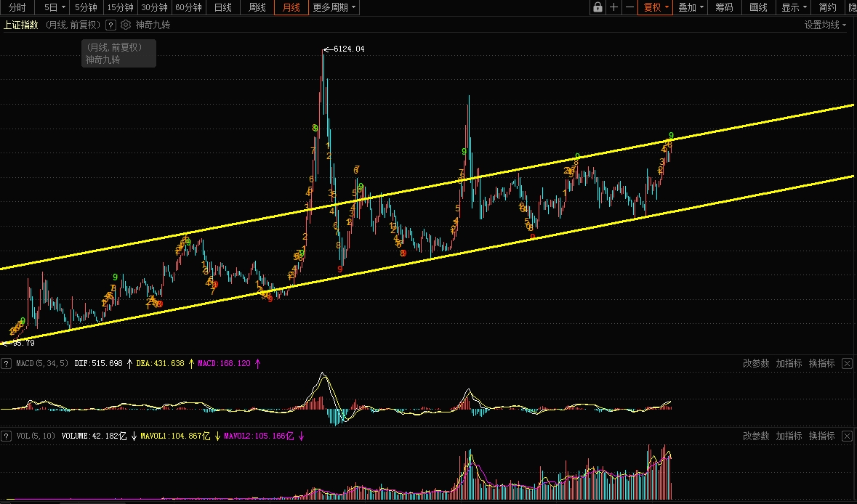Click 改参数 in the MACD panel
The image size is (857, 504).
(x=756, y=363)
